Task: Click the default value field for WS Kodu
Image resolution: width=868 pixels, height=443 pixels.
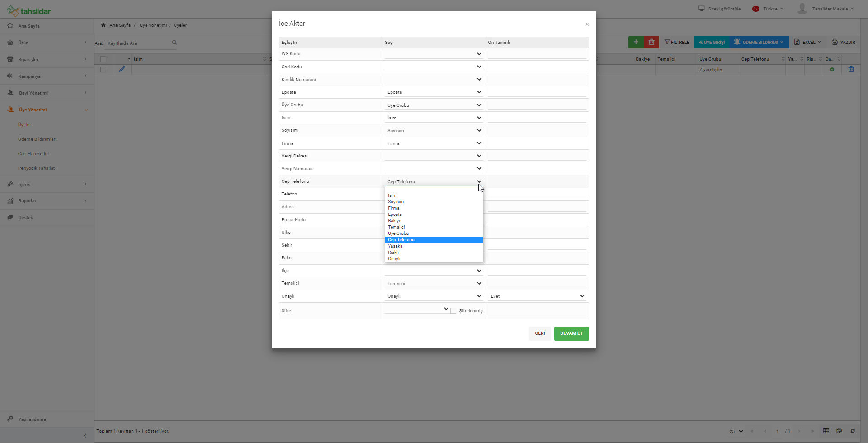Action: (537, 54)
